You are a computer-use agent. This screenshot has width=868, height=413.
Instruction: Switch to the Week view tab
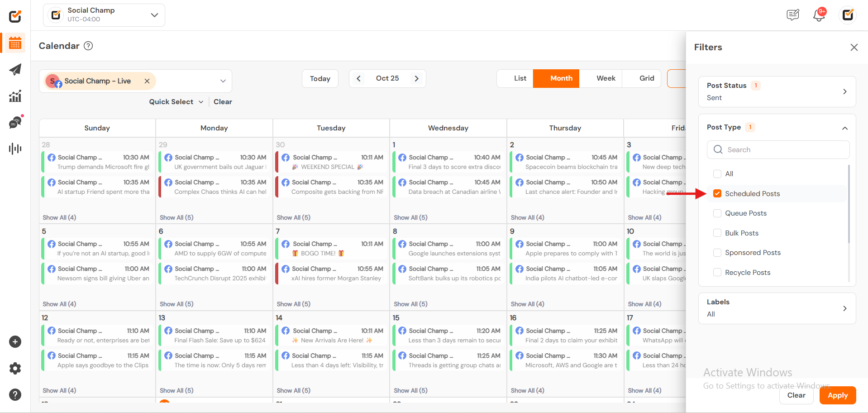606,78
